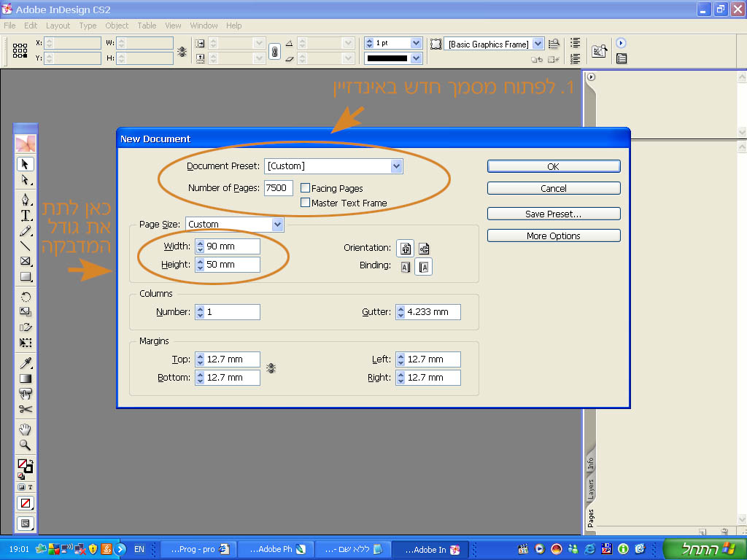The image size is (747, 560).
Task: Select the Selection tool arrow
Action: (x=26, y=164)
